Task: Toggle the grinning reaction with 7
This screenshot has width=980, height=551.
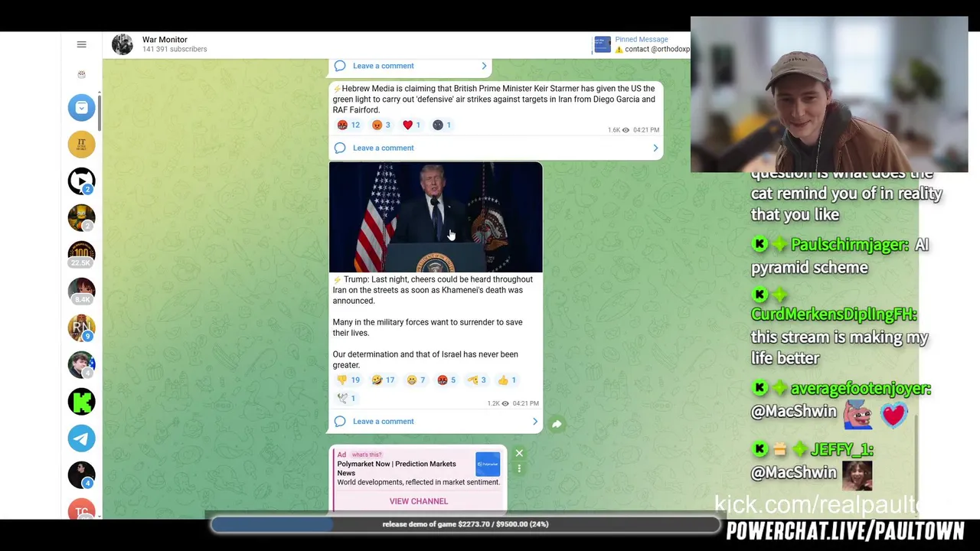Action: [x=416, y=380]
